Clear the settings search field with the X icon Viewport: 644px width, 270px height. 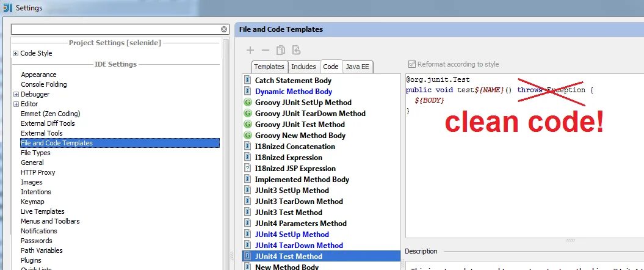(x=224, y=29)
